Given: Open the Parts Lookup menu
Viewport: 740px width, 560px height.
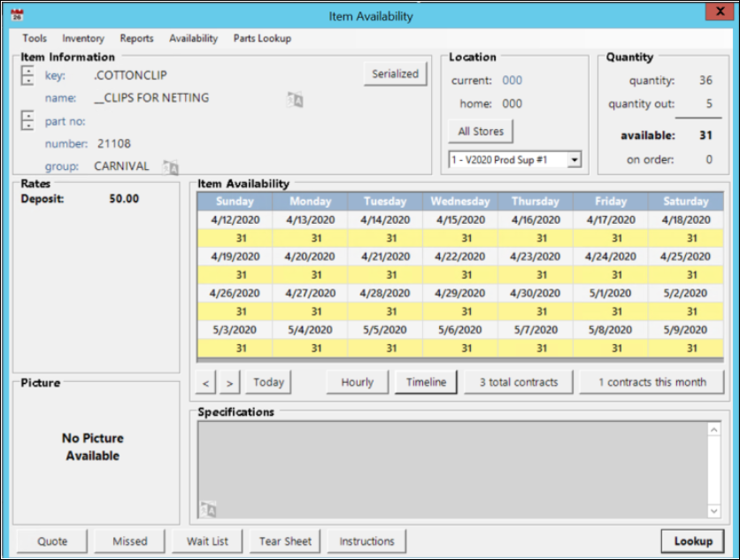Looking at the screenshot, I should (x=262, y=39).
